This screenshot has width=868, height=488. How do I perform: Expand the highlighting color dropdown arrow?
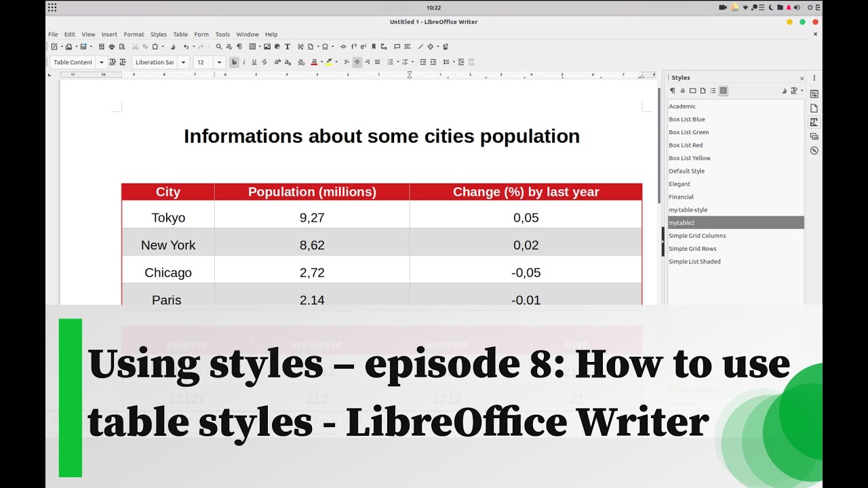[x=336, y=62]
